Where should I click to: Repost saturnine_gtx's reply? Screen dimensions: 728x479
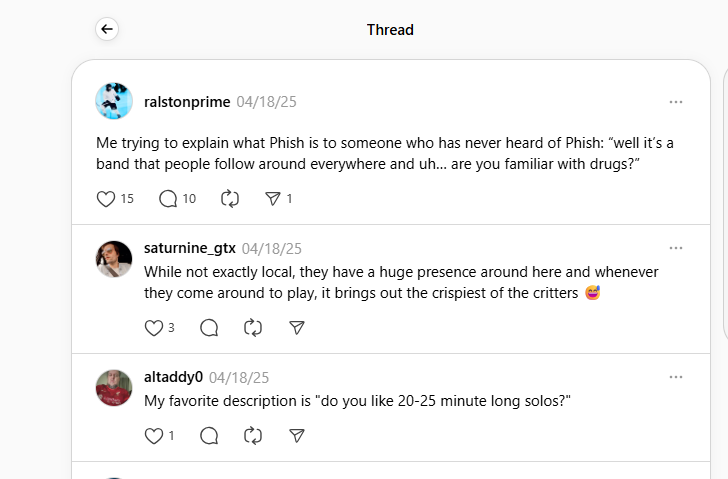253,328
